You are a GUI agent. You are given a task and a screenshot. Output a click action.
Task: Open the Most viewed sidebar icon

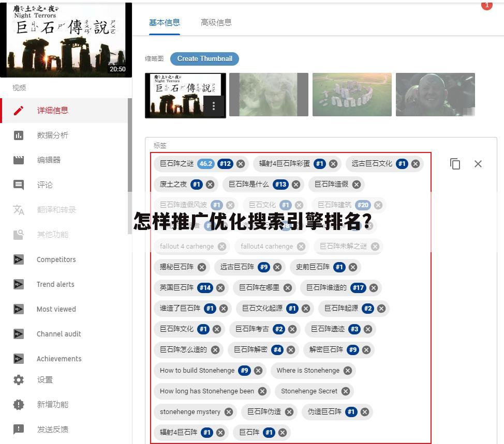(19, 309)
